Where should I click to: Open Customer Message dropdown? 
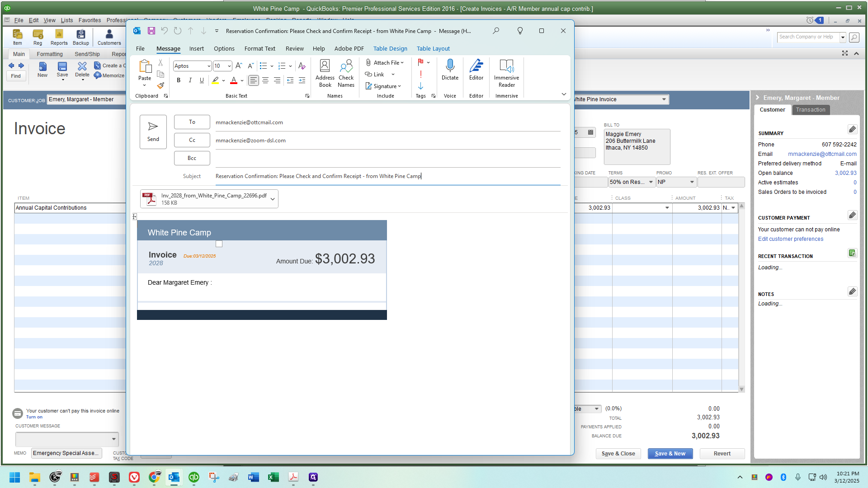coord(113,439)
